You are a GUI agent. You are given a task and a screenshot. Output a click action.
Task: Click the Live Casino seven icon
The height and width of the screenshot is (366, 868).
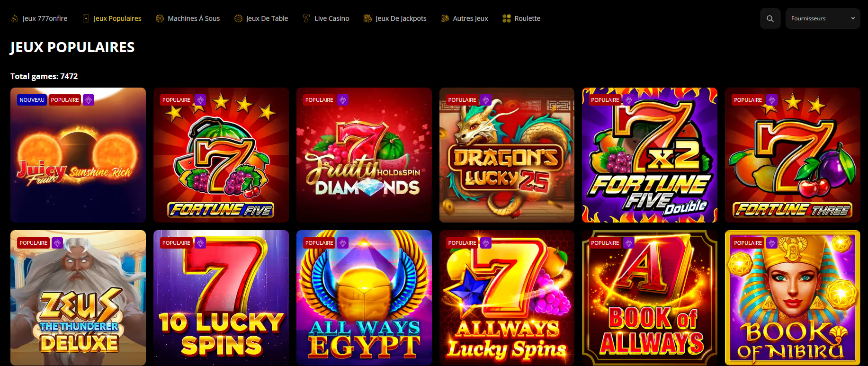(x=306, y=18)
